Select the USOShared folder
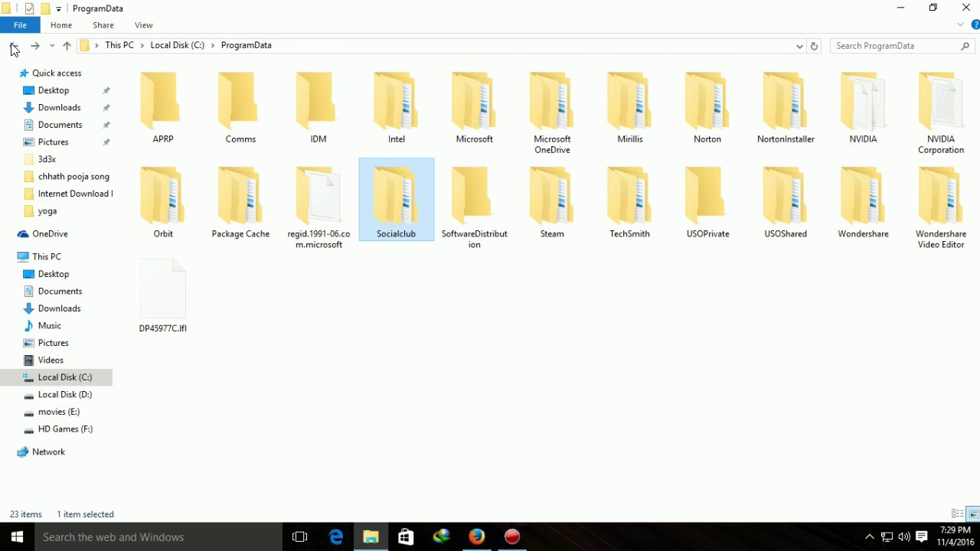This screenshot has height=551, width=980. [x=786, y=203]
